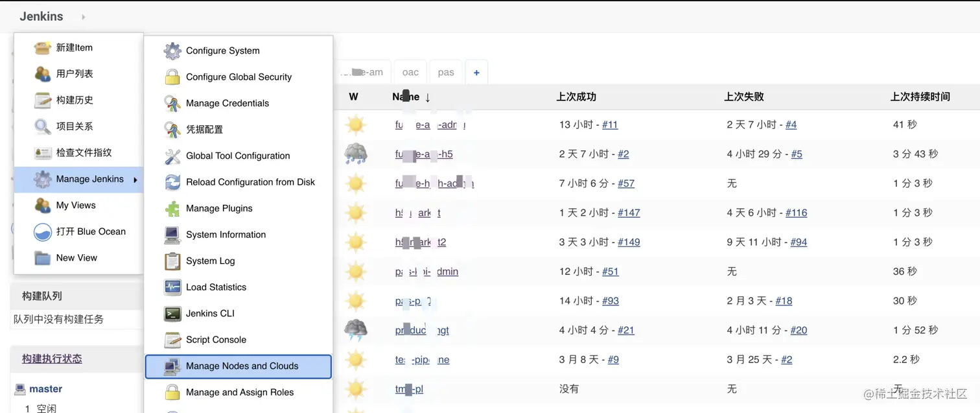Choose Configure System in the submenu
This screenshot has height=413, width=980.
click(x=238, y=51)
